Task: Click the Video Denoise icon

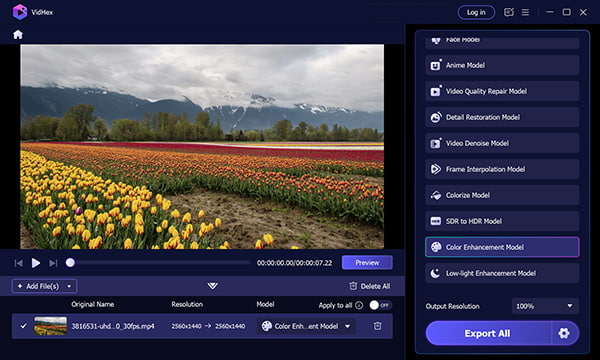Action: [x=435, y=143]
